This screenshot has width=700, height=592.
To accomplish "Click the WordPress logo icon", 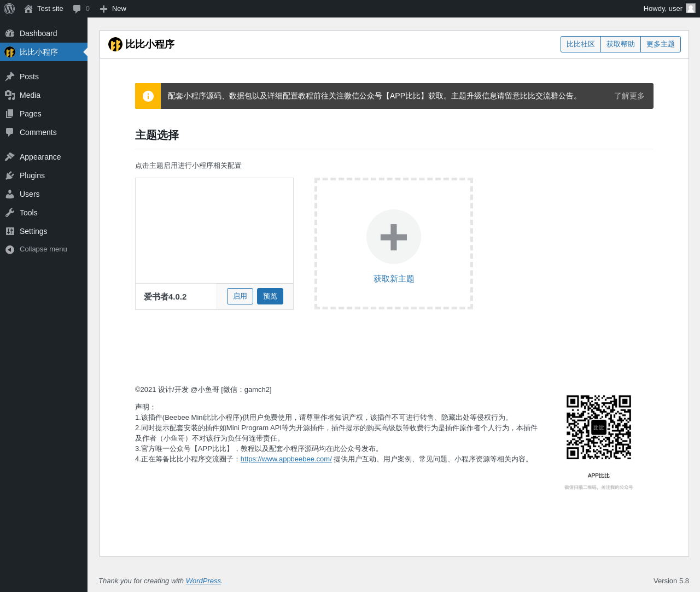I will (9, 9).
